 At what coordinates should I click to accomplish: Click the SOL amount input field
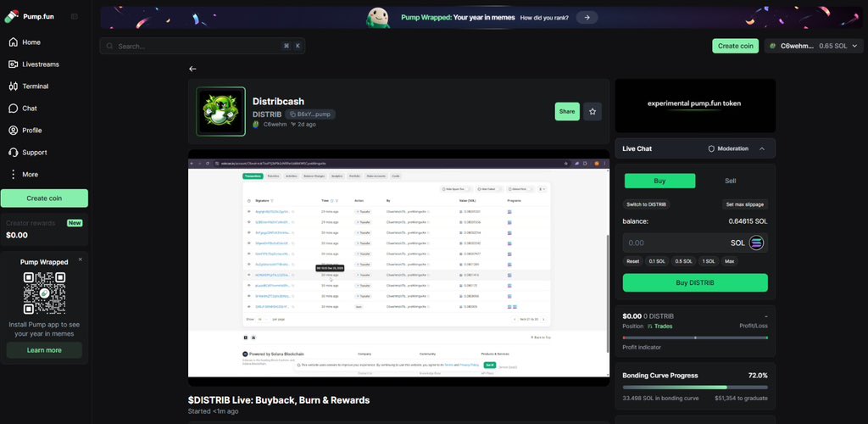pos(695,243)
